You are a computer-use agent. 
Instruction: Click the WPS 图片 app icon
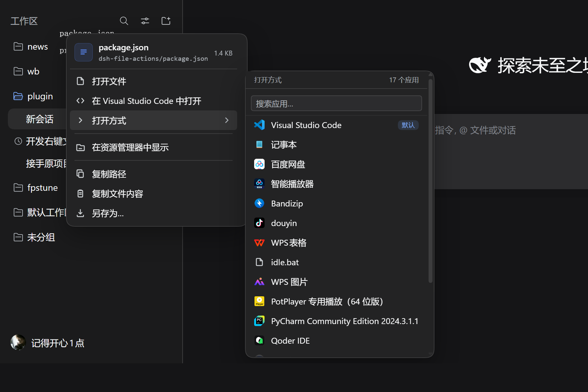pos(259,282)
